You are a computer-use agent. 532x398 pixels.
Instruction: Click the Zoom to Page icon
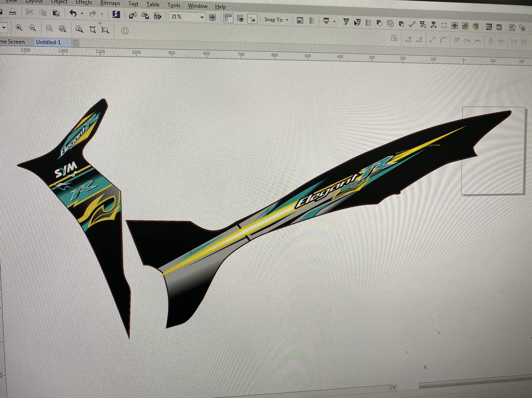click(79, 29)
